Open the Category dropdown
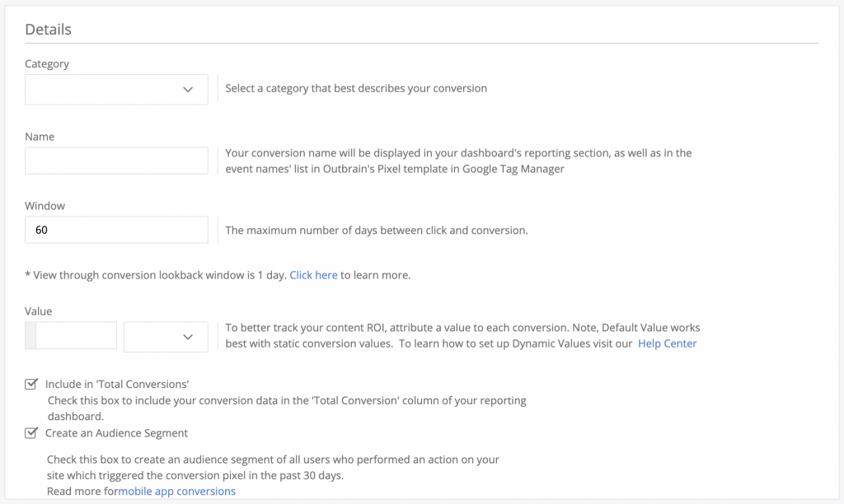 tap(116, 89)
